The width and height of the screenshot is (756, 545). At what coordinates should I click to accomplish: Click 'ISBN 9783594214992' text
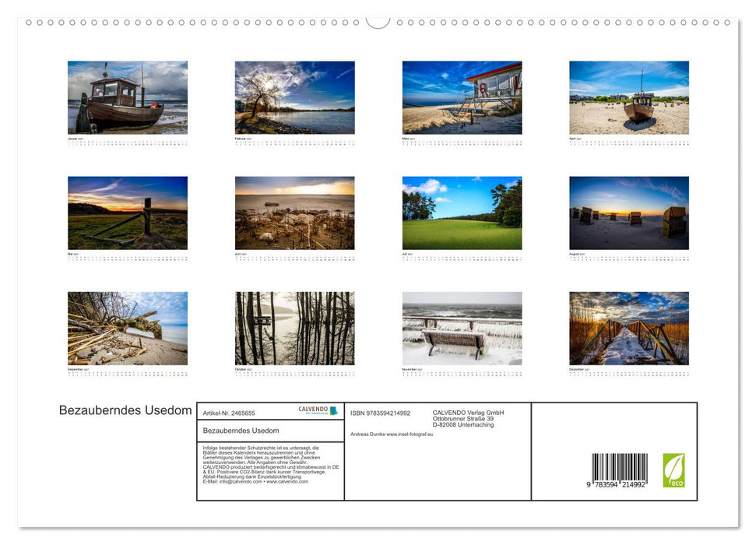tap(381, 413)
